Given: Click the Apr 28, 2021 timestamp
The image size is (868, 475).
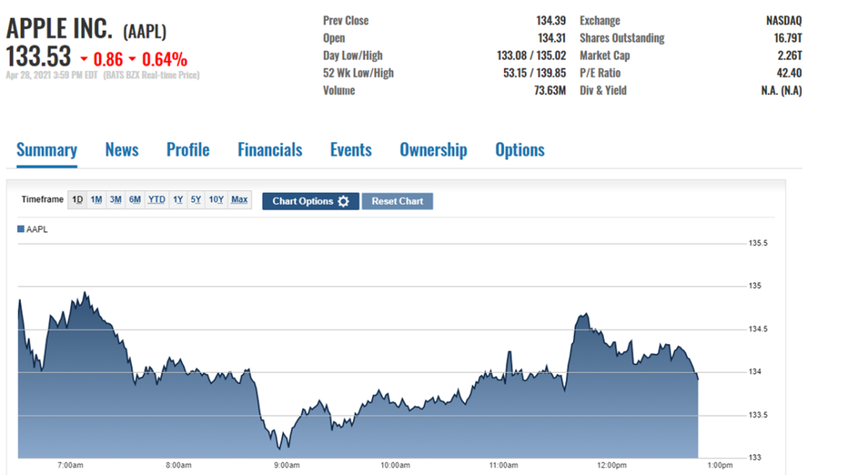Looking at the screenshot, I should click(51, 75).
